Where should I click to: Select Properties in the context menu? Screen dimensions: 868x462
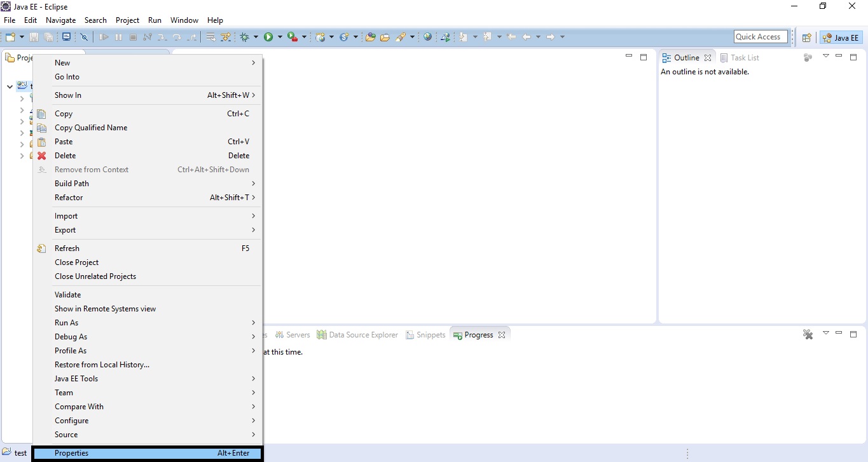coord(148,453)
